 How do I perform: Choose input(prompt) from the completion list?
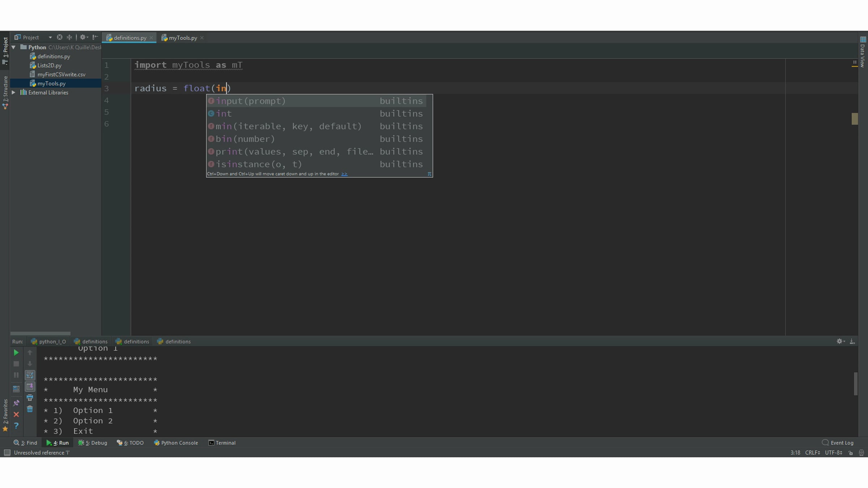(316, 101)
